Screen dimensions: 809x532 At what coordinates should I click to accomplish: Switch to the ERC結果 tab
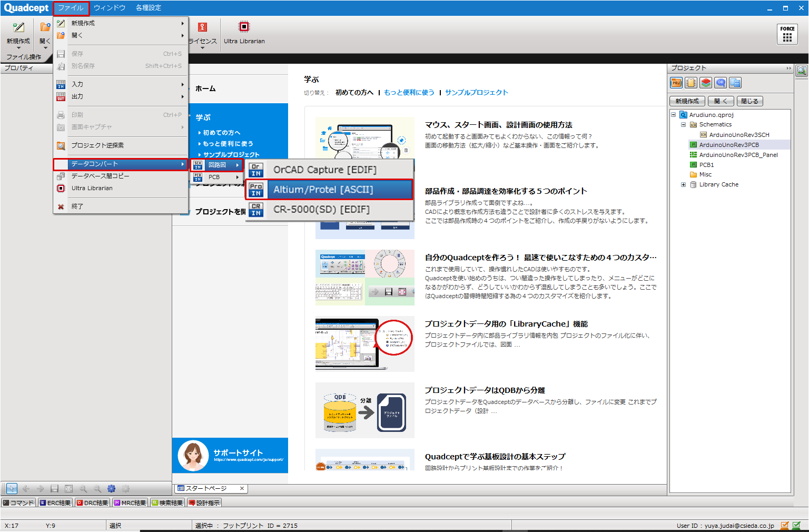[x=55, y=503]
